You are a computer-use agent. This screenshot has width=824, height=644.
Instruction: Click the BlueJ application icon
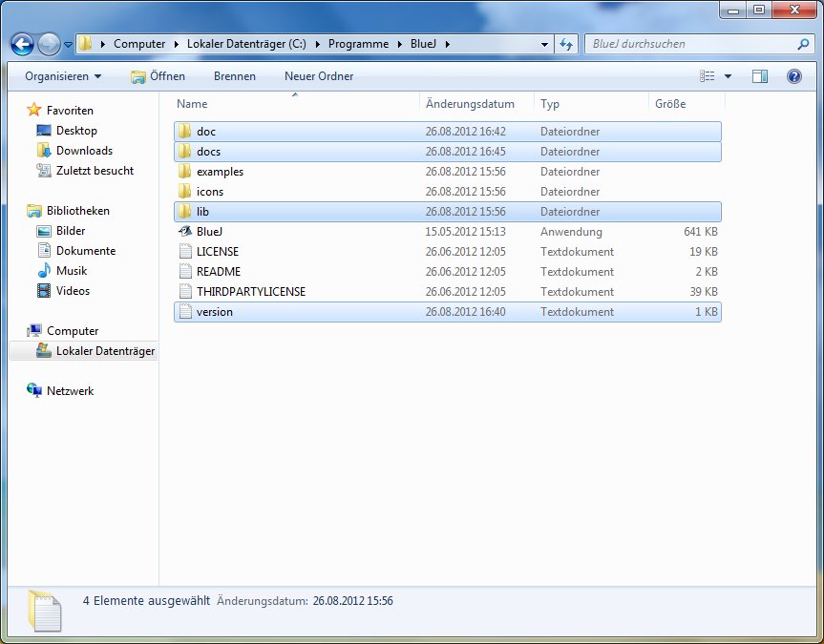[185, 232]
